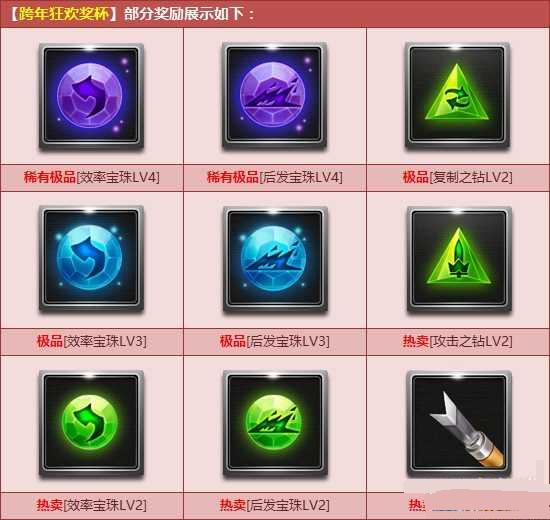This screenshot has height=520, width=550.
Task: Click the purple 效率宝珠LV4 orb icon
Action: (x=91, y=96)
